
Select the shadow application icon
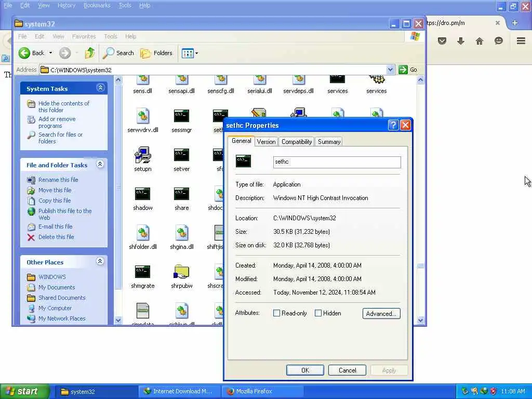142,194
